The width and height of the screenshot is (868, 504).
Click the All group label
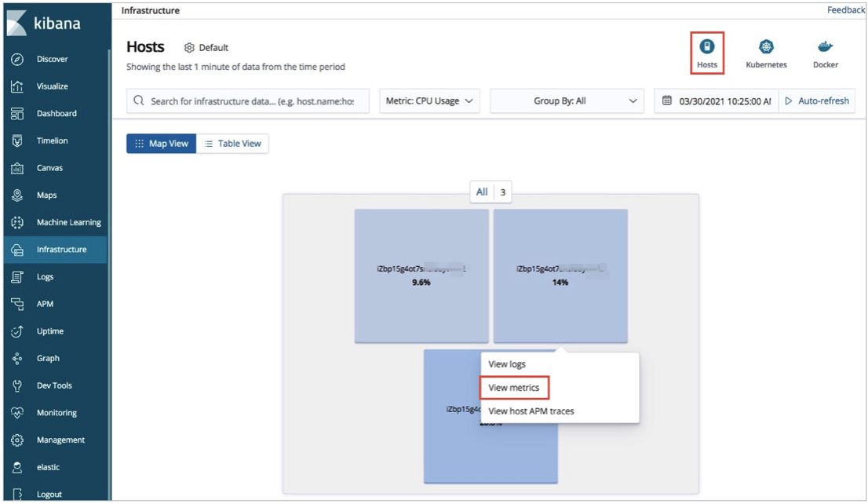pos(482,192)
